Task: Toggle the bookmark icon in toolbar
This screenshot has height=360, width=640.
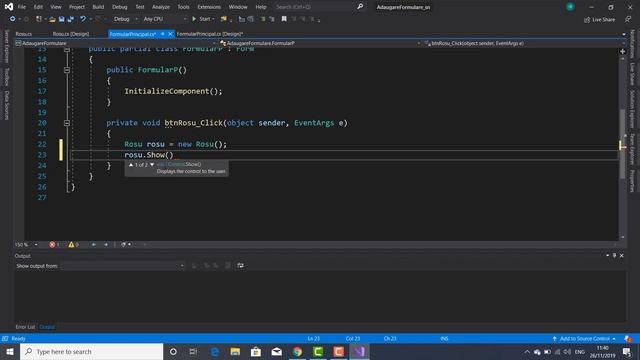Action: pyautogui.click(x=284, y=19)
